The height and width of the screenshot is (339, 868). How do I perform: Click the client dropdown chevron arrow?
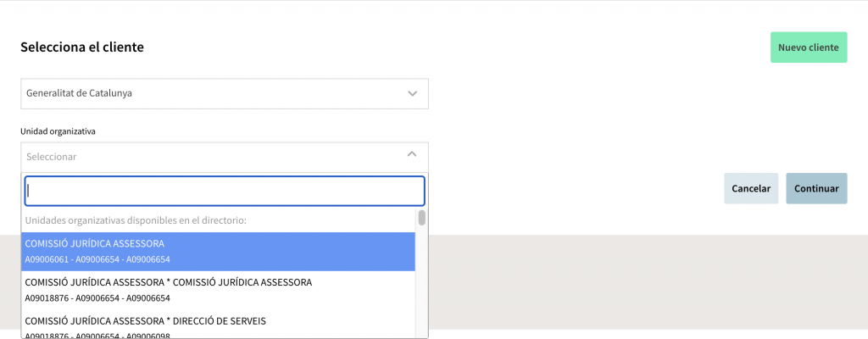click(412, 93)
